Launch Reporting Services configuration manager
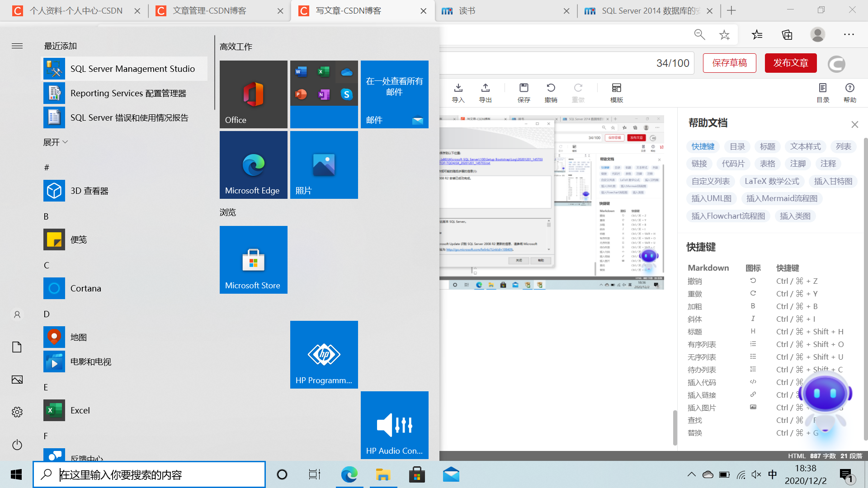The width and height of the screenshot is (868, 488). coord(125,93)
